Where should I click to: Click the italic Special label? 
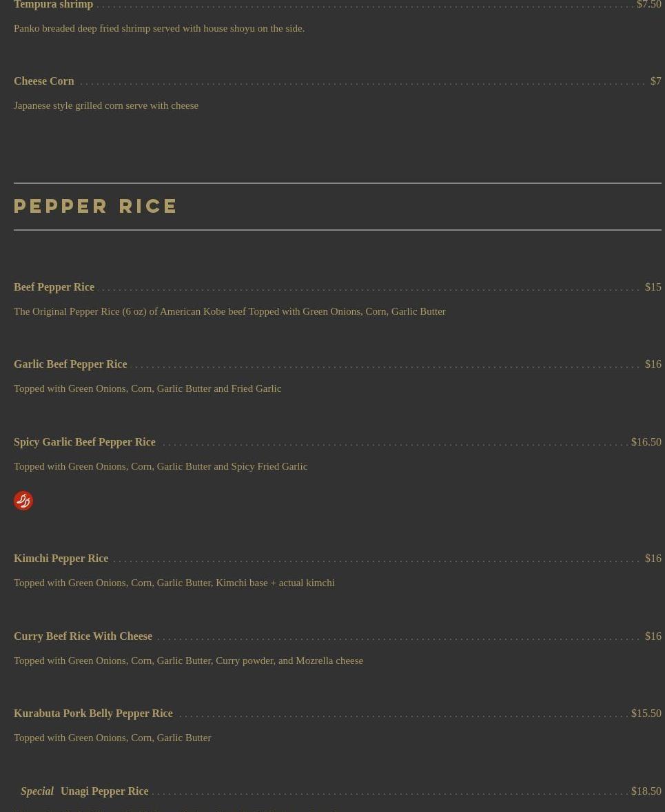37,791
